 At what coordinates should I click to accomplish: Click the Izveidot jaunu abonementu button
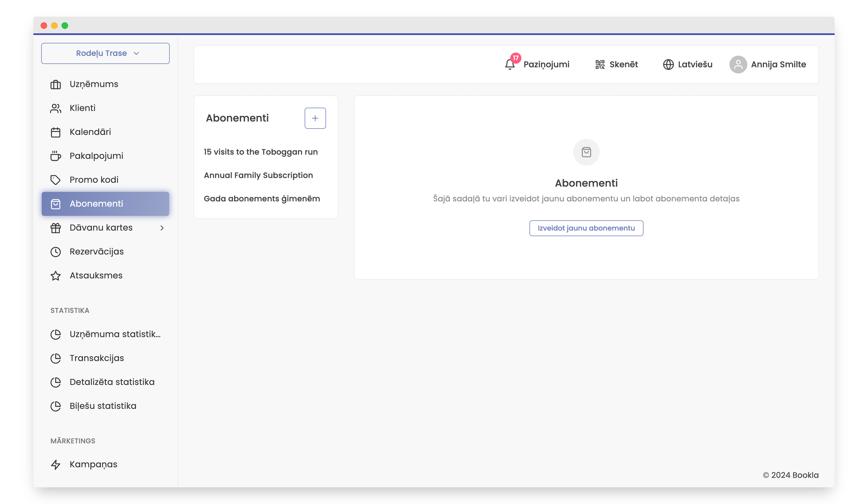[x=586, y=228]
